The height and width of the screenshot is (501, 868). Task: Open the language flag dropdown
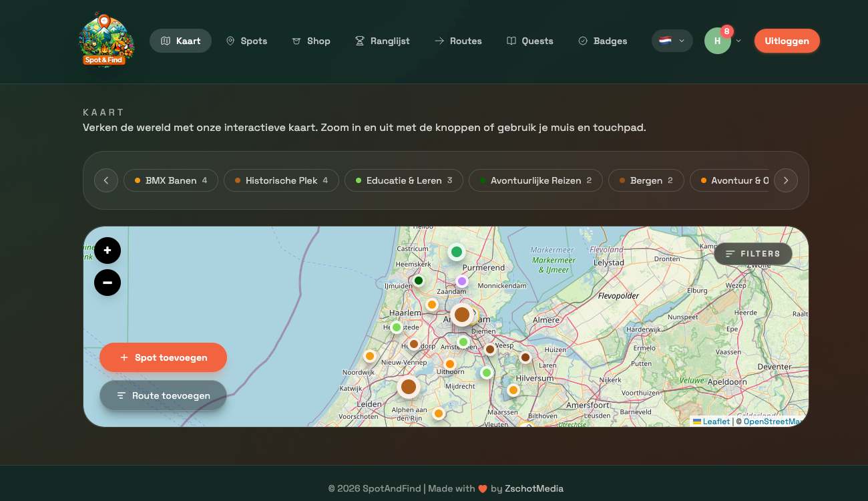672,41
